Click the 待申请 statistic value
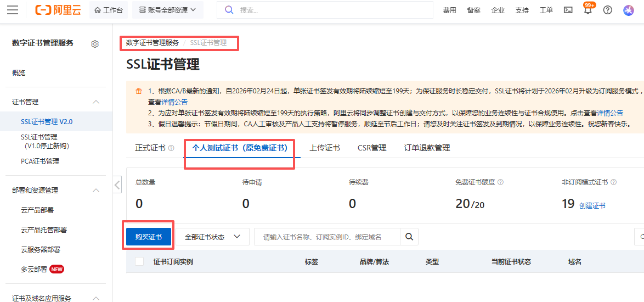The image size is (644, 302). 246,203
